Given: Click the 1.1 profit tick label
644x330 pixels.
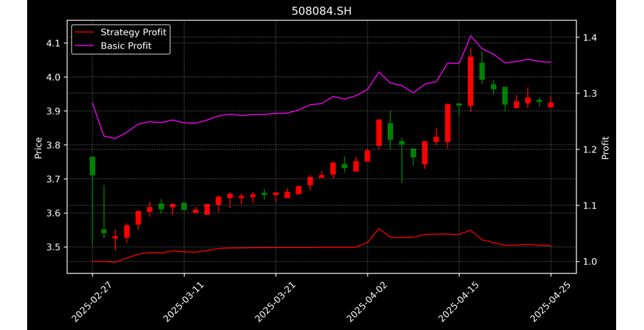Looking at the screenshot, I should coord(590,205).
